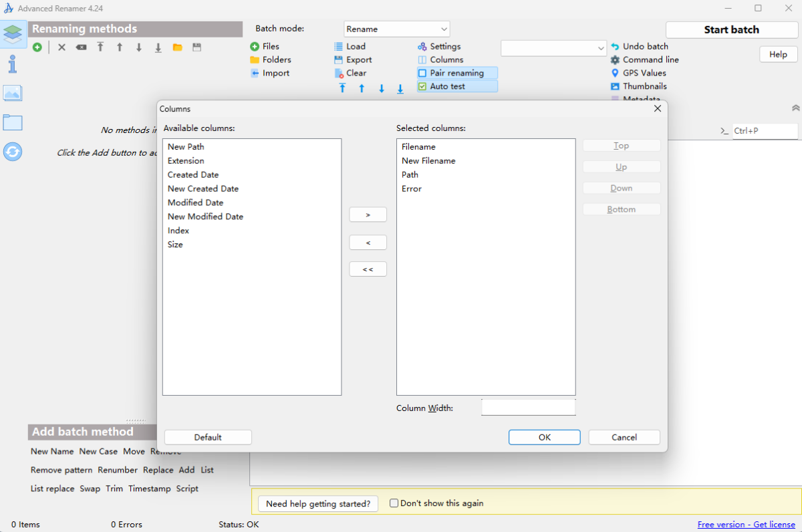Open GPS Values tool
Viewport: 802px width, 532px height.
(x=638, y=73)
